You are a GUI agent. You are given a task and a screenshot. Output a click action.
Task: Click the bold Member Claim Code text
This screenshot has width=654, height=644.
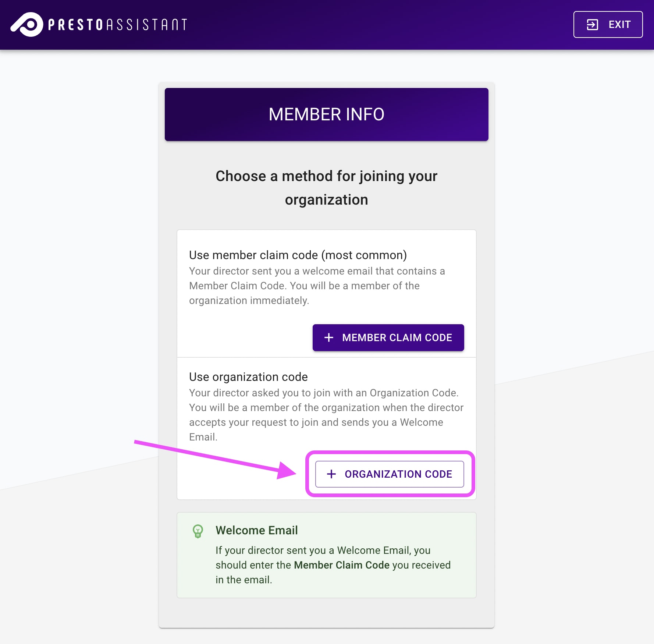coord(342,565)
